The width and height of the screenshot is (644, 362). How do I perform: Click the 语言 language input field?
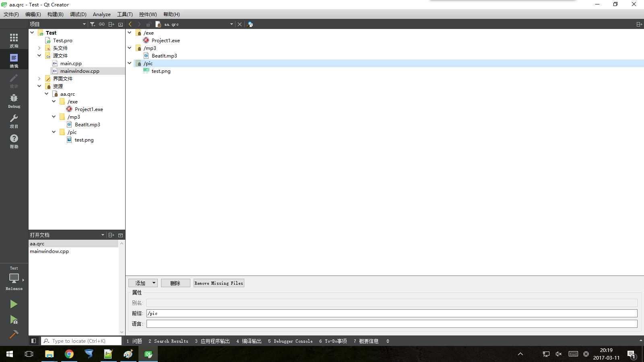[392, 324]
